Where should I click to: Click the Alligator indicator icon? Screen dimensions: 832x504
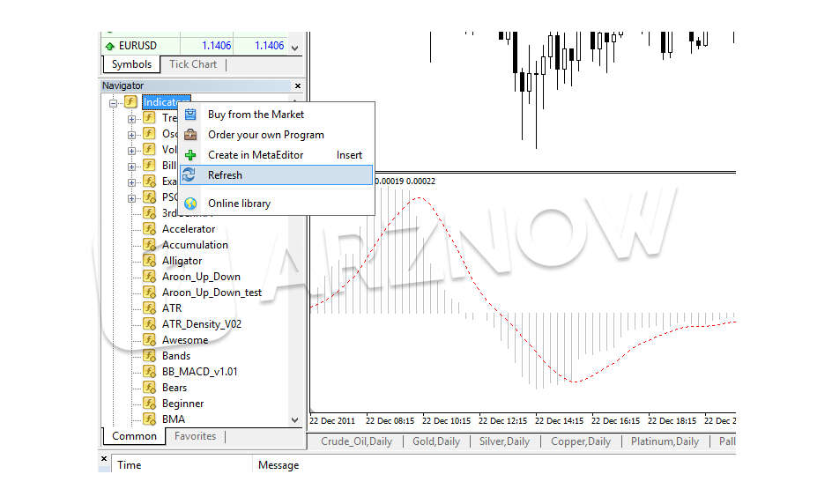coord(150,261)
